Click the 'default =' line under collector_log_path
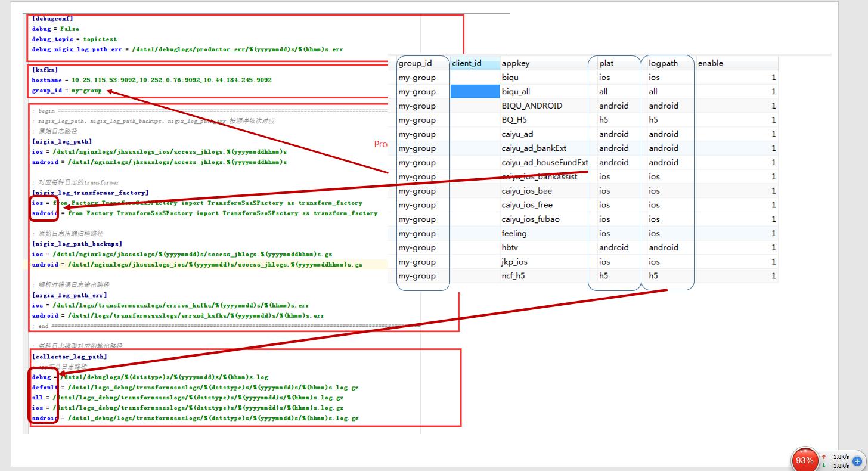Screen dimensions: 868x471 195,388
